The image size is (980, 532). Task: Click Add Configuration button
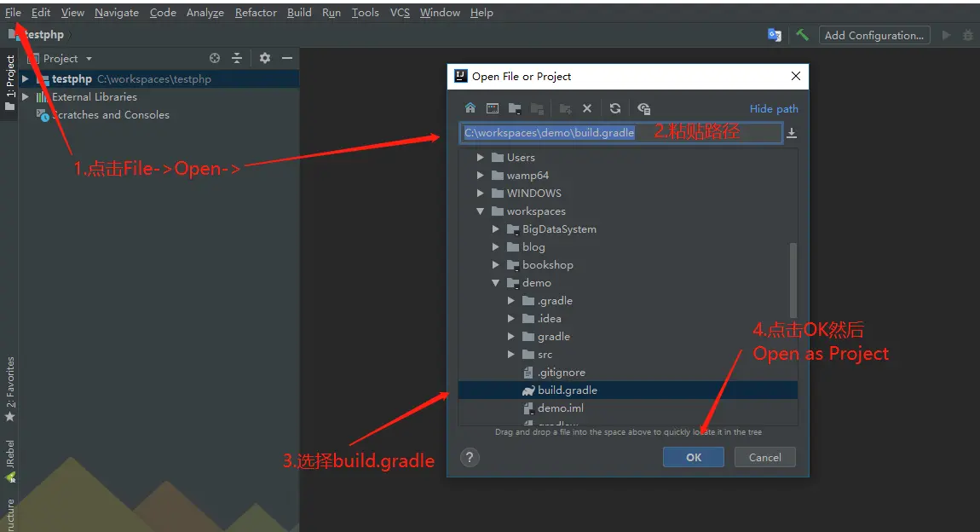click(874, 35)
